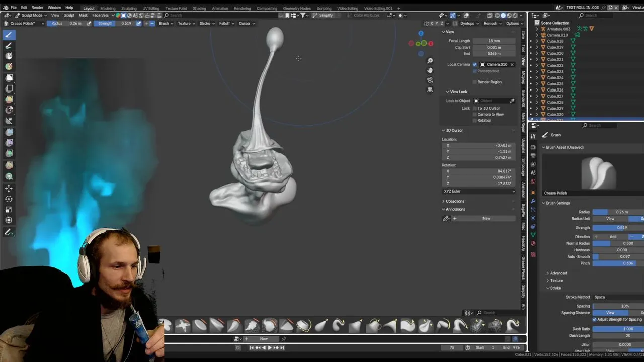The height and width of the screenshot is (362, 644).
Task: Clear Local Camera with the X icon
Action: click(512, 64)
